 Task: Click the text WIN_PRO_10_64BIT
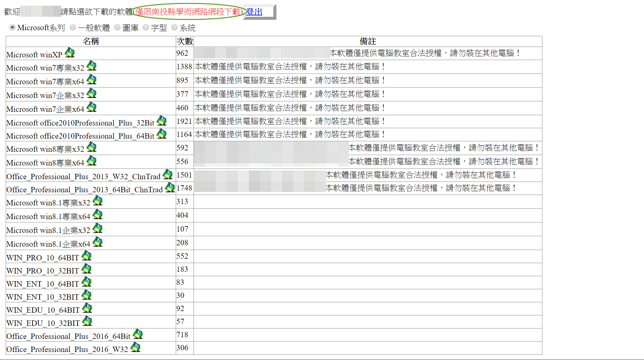(43, 258)
